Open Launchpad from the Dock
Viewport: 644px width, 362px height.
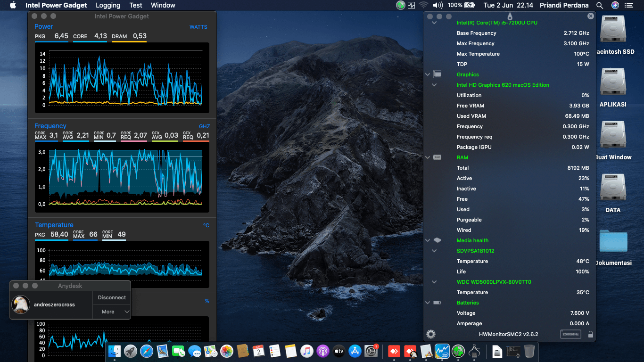point(131,351)
